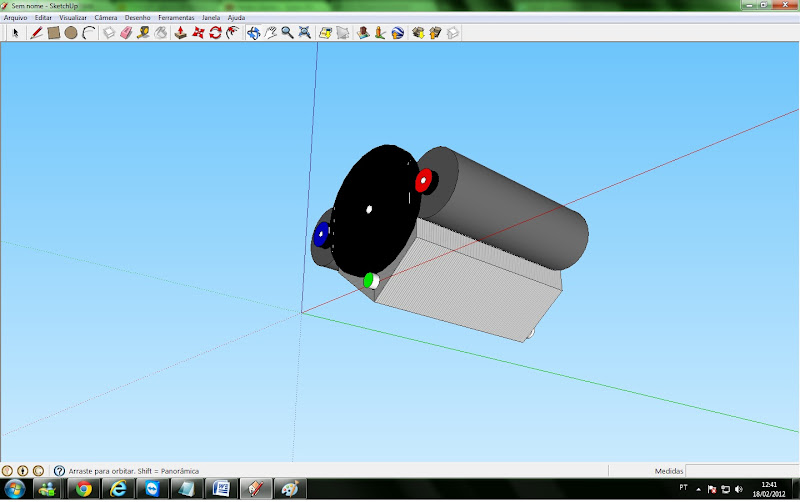Activate the Orbit camera tool
The width and height of the screenshot is (800, 502).
[253, 33]
